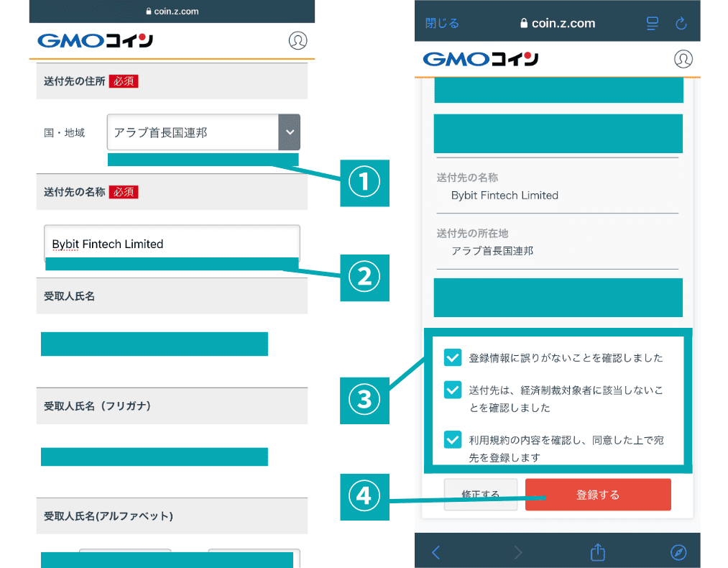Screen dimensions: 728x568
Task: Toggle the 利用規約 agreement checkbox
Action: pyautogui.click(x=452, y=439)
